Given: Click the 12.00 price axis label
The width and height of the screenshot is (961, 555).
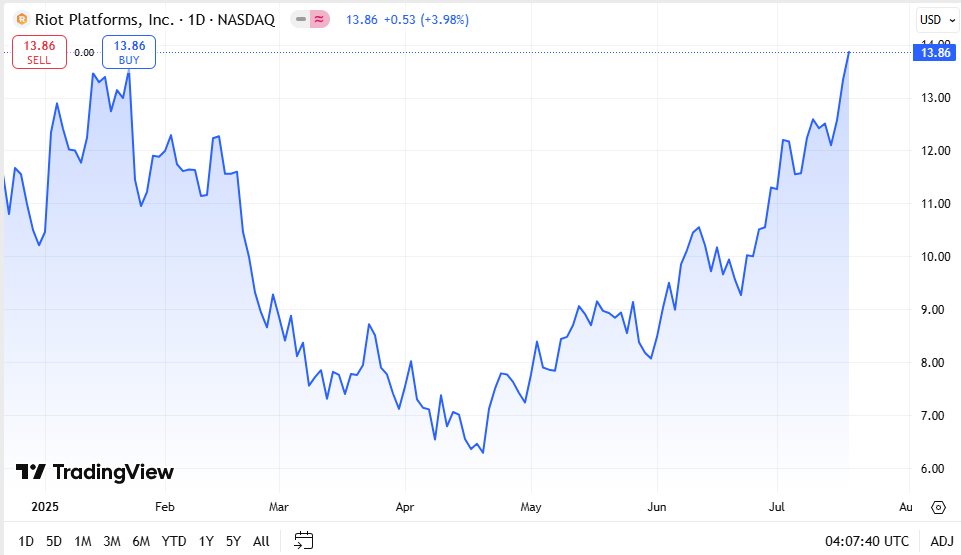Looking at the screenshot, I should pos(936,151).
